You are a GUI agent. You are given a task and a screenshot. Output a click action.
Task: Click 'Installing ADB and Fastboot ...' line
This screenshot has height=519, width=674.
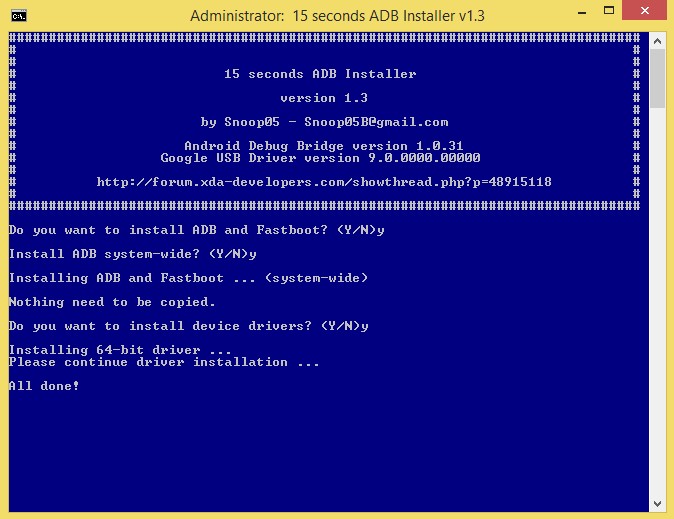pyautogui.click(x=189, y=278)
